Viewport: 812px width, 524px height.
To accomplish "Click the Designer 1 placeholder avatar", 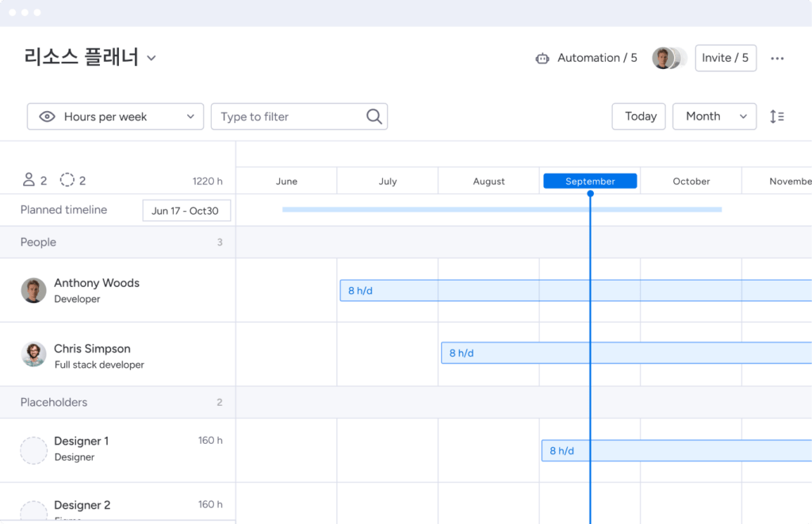I will point(33,449).
